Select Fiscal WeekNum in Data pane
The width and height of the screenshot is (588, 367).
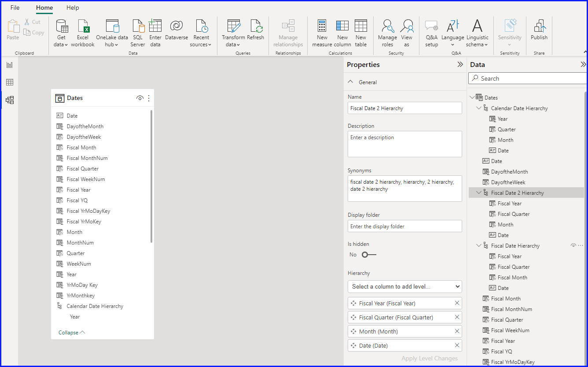[510, 330]
